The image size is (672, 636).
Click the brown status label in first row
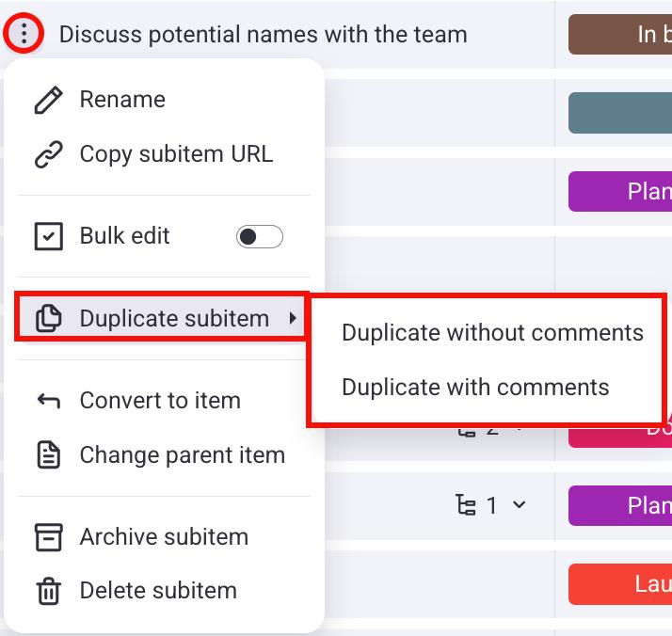[x=619, y=35]
